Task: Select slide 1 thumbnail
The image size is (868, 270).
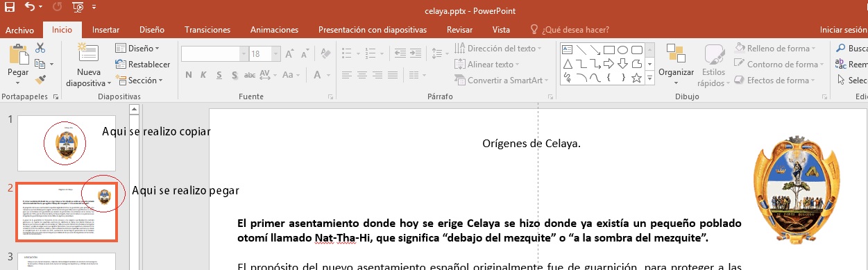Action: 67,143
